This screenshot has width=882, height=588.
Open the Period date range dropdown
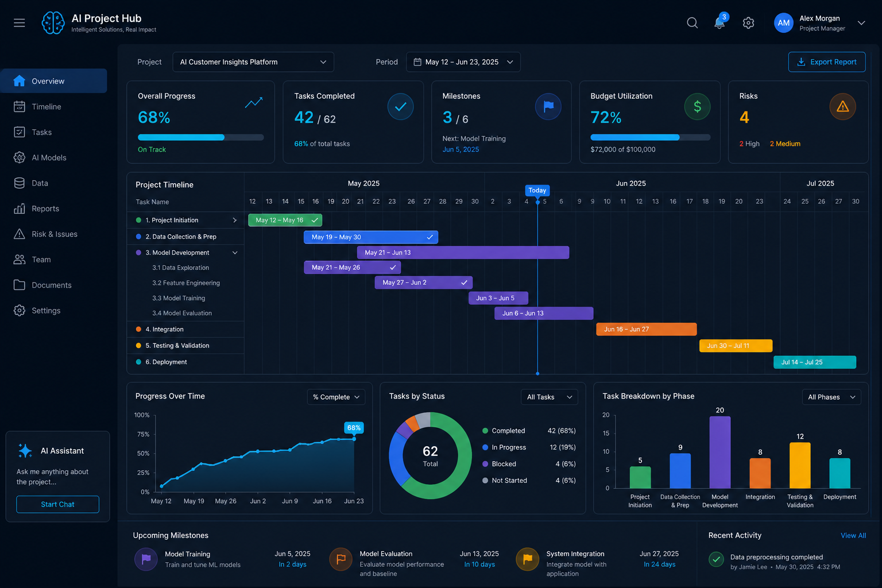[x=463, y=62]
